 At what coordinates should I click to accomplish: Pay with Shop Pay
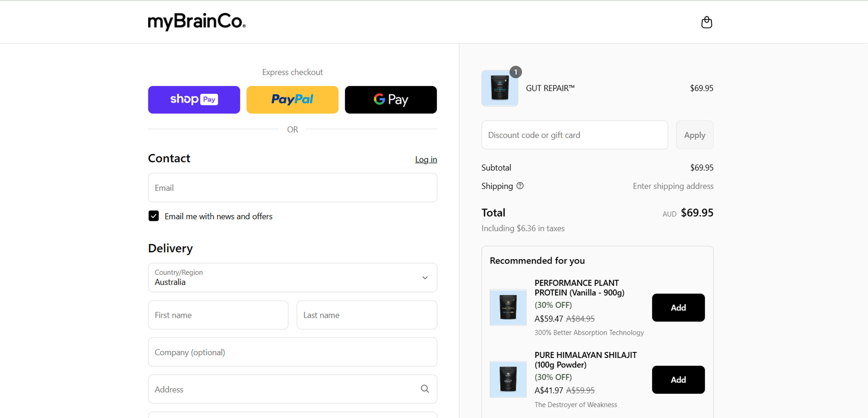coord(194,100)
